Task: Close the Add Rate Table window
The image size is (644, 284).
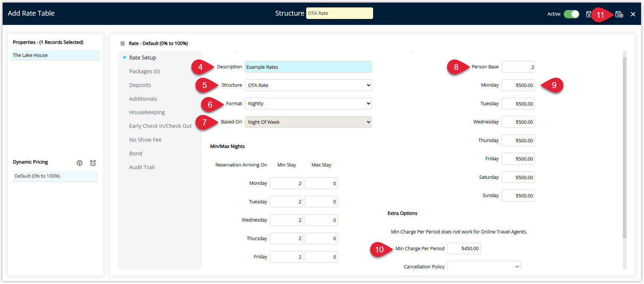Action: click(x=633, y=14)
